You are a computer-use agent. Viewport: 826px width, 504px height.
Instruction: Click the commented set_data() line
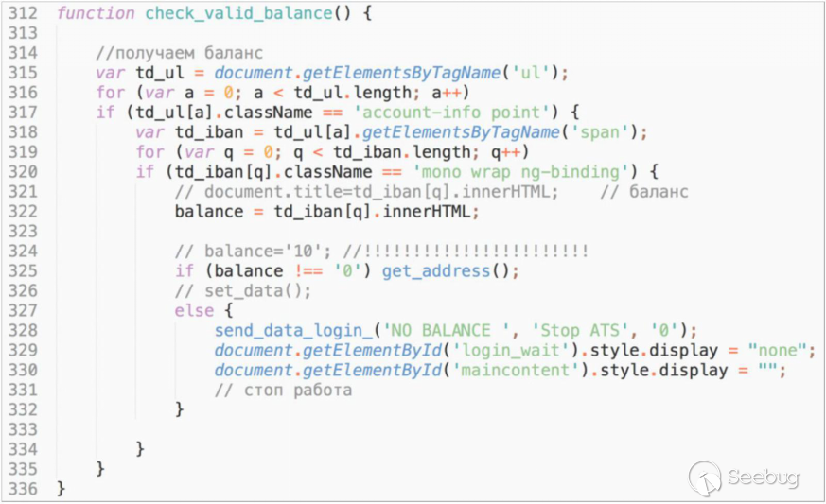click(243, 290)
